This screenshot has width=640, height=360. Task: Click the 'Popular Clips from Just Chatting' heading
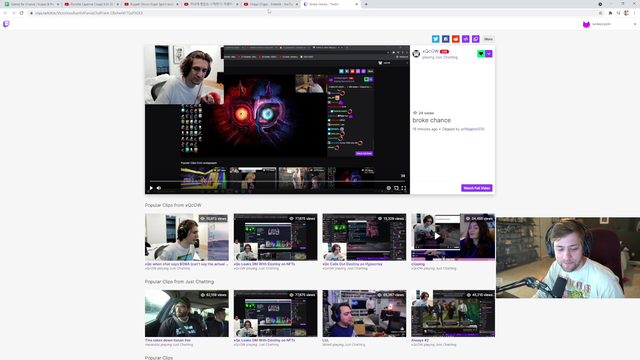179,282
